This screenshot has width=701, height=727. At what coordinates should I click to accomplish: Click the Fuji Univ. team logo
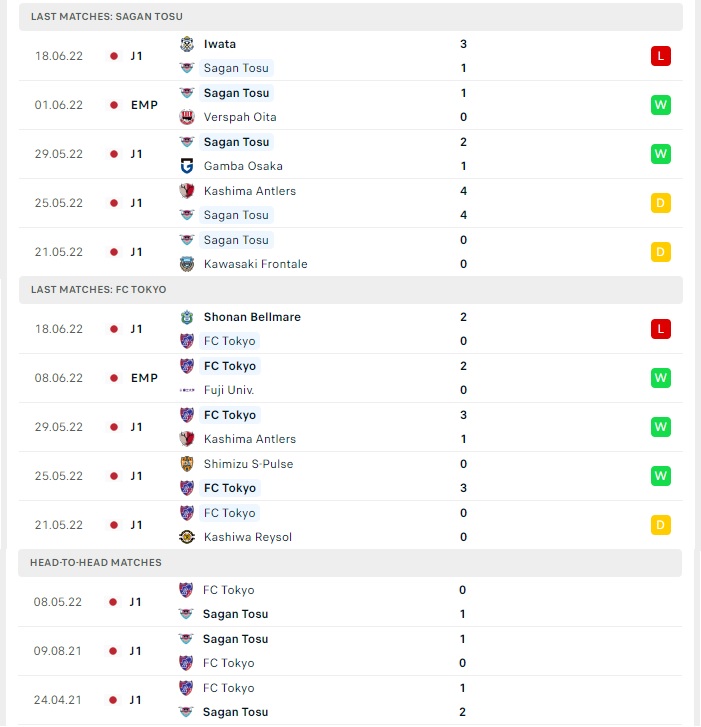pos(187,390)
